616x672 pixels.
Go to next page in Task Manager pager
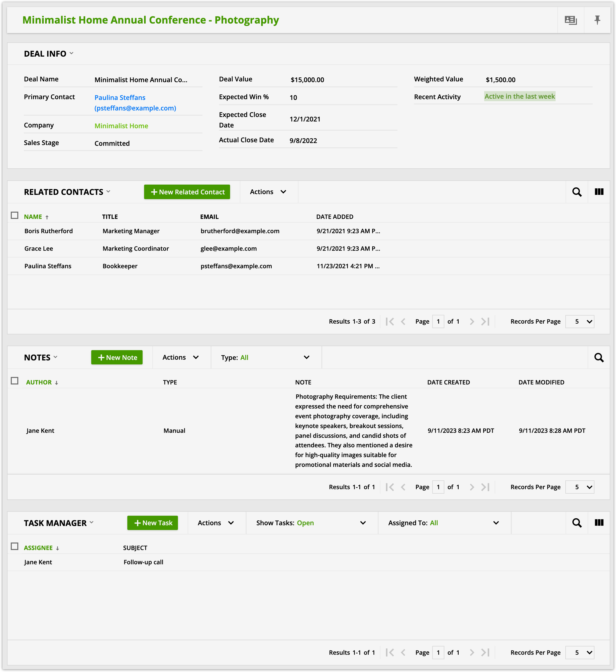[472, 652]
